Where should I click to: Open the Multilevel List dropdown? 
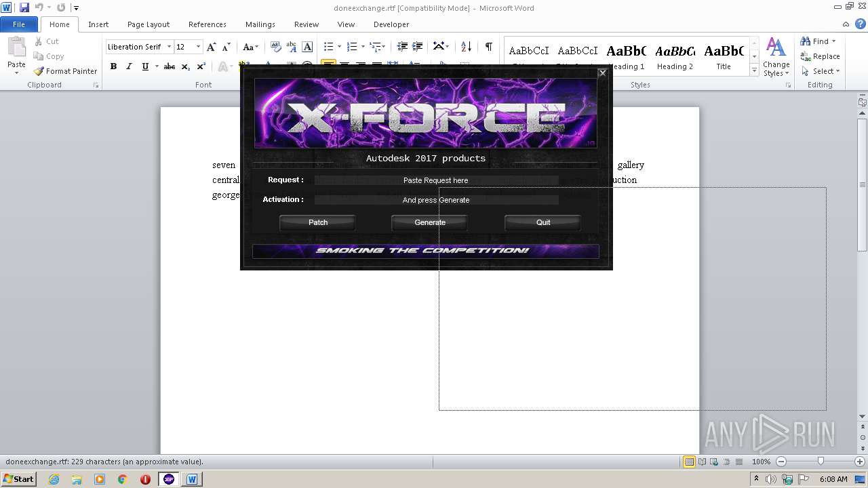(378, 47)
